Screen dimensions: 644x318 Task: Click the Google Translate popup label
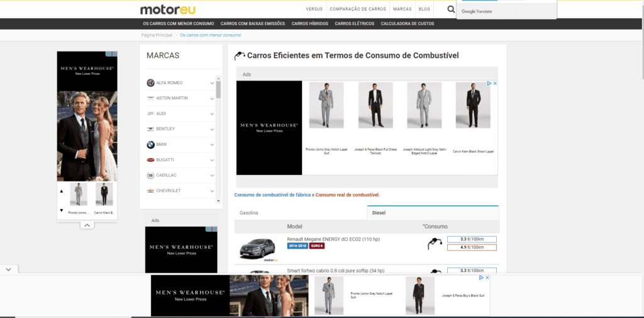[477, 11]
